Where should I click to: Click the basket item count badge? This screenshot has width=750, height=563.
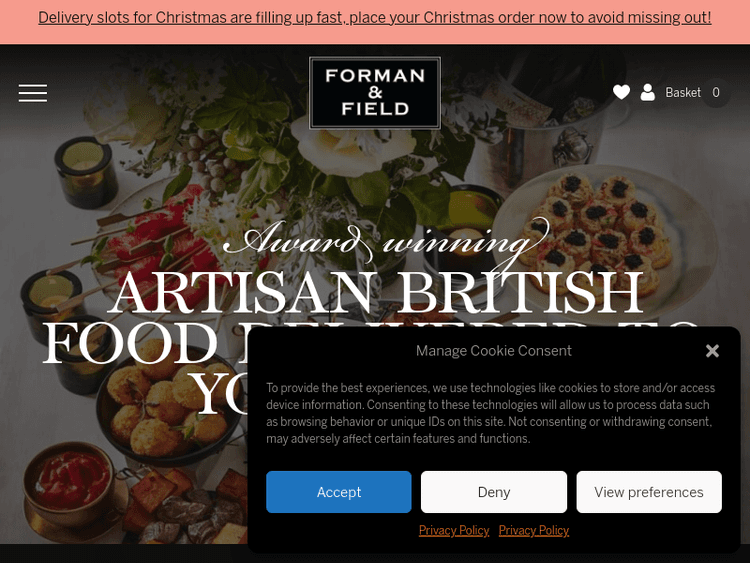click(x=716, y=93)
